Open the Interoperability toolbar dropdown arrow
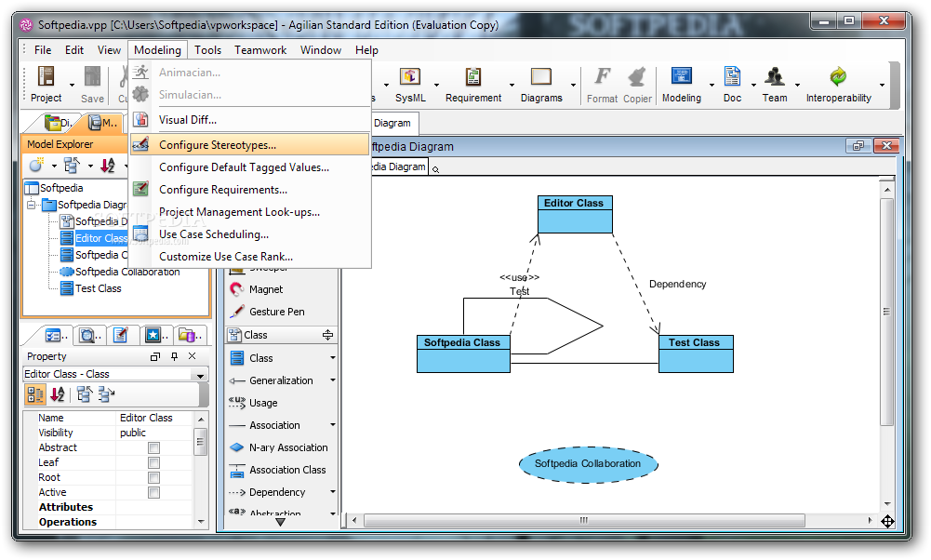 click(x=882, y=85)
